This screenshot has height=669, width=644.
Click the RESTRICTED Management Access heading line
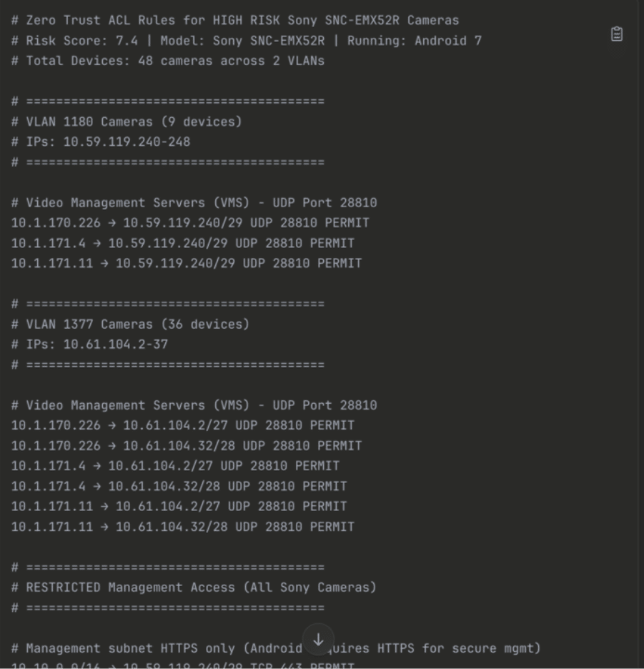[194, 588]
